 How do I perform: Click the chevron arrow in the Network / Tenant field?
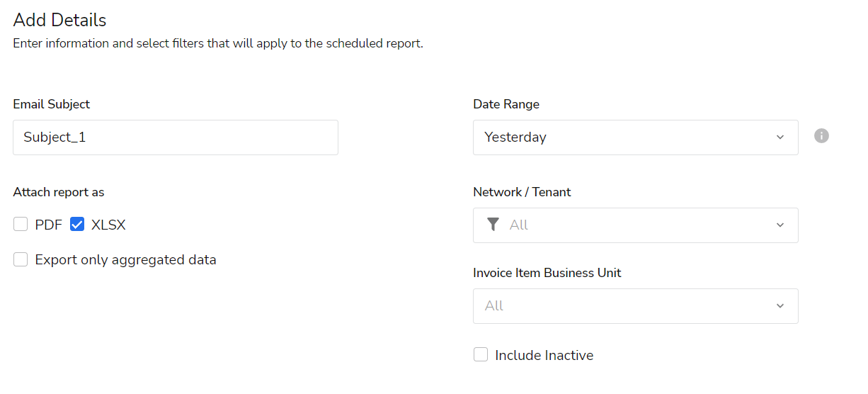click(x=780, y=225)
